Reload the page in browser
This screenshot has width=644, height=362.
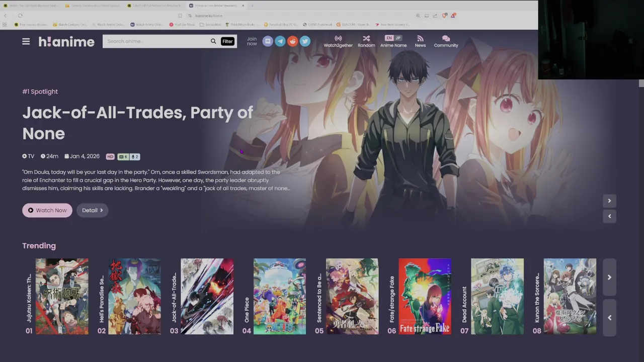point(20,16)
